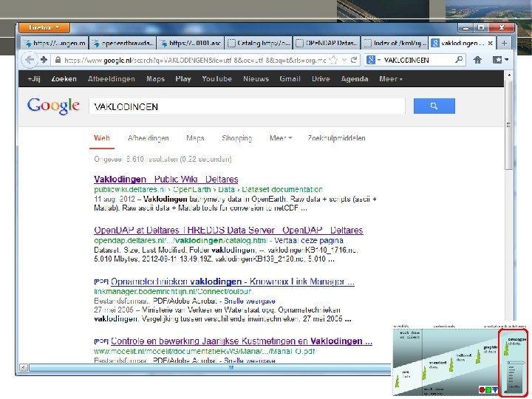Switch to the openearthrawda tab
This screenshot has width=532, height=399.
tap(123, 43)
